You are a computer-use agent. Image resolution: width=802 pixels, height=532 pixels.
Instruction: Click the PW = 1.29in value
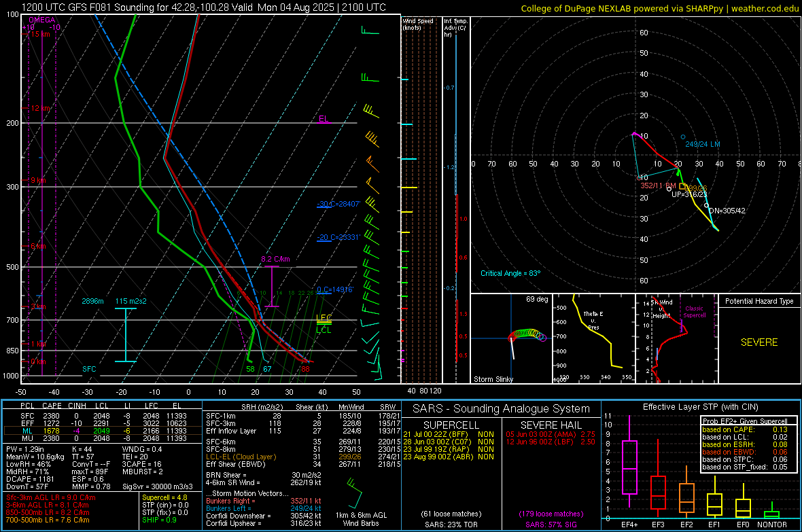tap(25, 449)
